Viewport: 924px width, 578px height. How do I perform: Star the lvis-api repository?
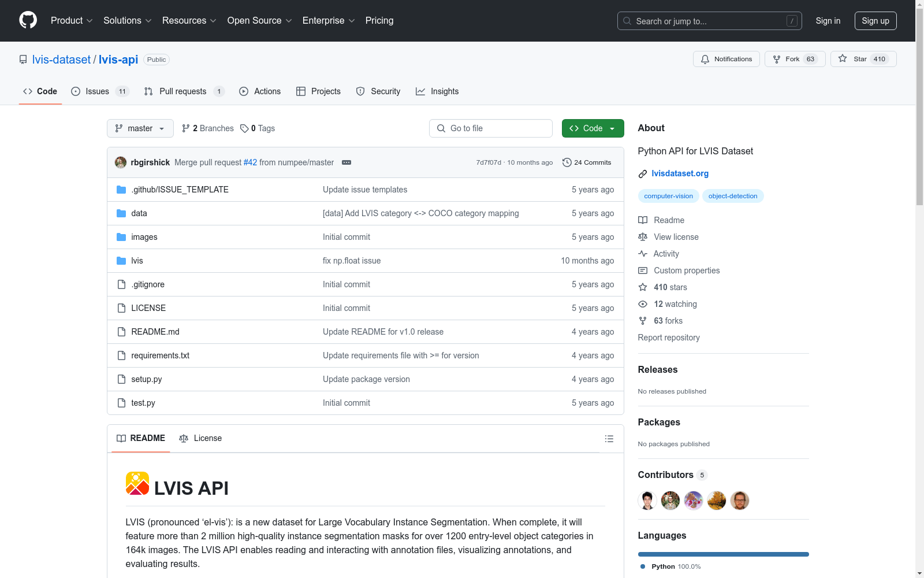tap(863, 59)
